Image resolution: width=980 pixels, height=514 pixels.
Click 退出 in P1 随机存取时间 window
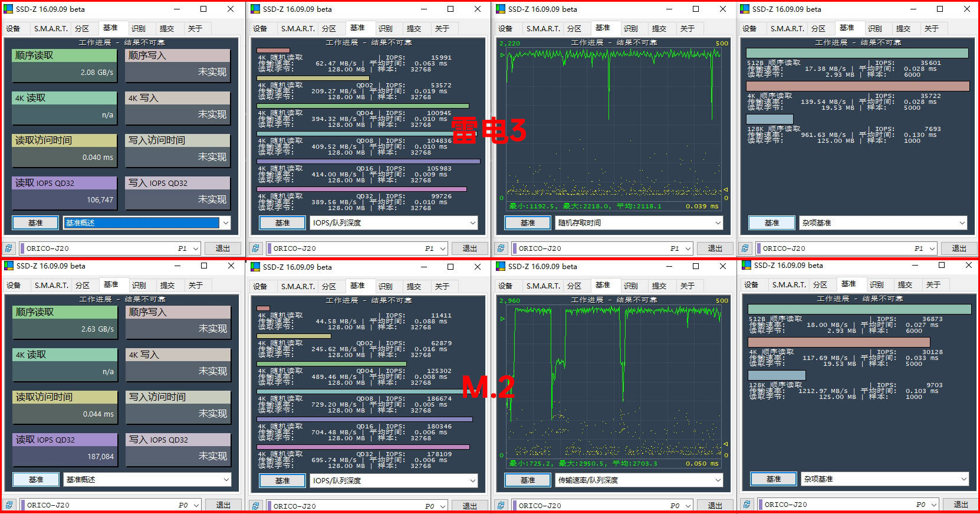click(715, 248)
